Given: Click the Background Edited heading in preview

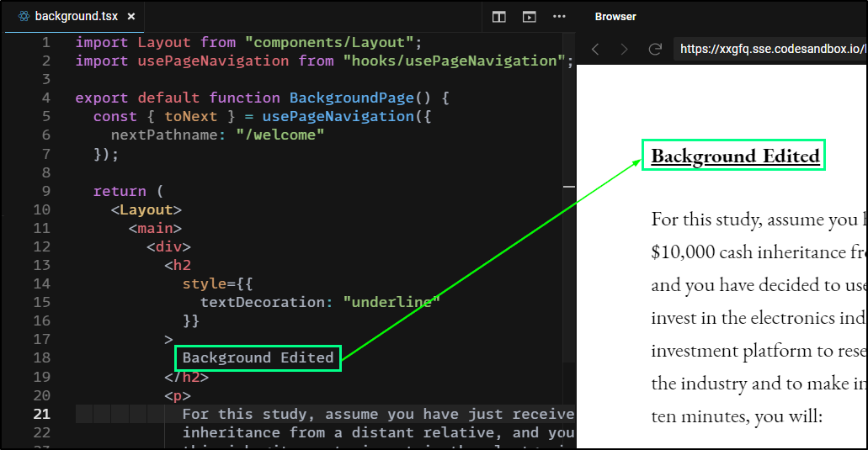Looking at the screenshot, I should pyautogui.click(x=735, y=156).
